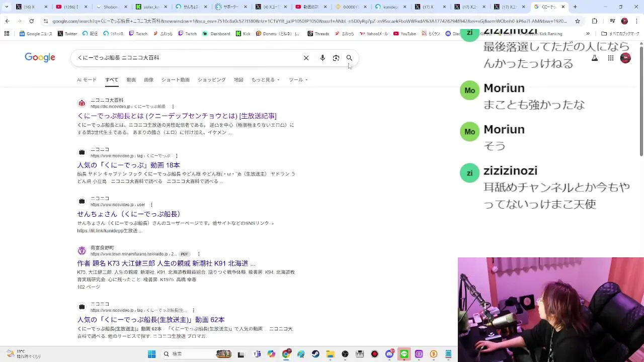Screen dimensions: 644x362
Task: Expand the ツール search tools dropdown
Action: point(298,79)
